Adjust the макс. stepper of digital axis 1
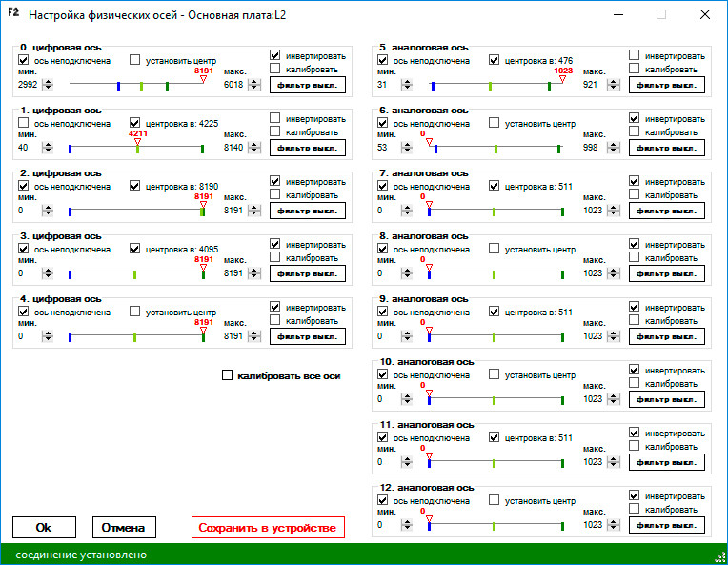Image resolution: width=728 pixels, height=565 pixels. coord(254,147)
